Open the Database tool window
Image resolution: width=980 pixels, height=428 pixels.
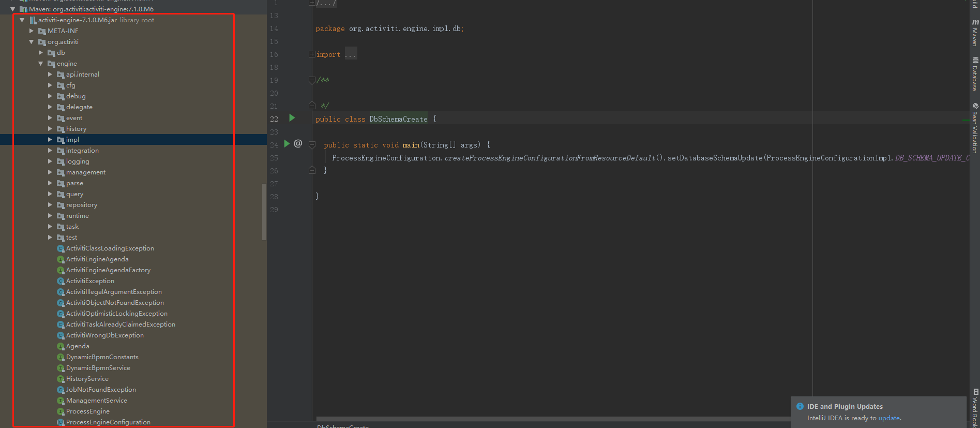coord(975,74)
